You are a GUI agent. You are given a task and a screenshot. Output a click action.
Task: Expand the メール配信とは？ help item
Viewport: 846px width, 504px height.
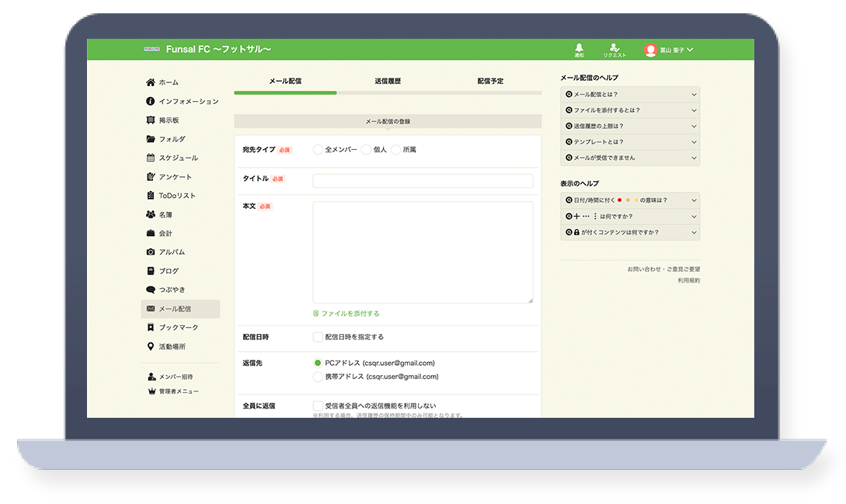click(x=629, y=94)
